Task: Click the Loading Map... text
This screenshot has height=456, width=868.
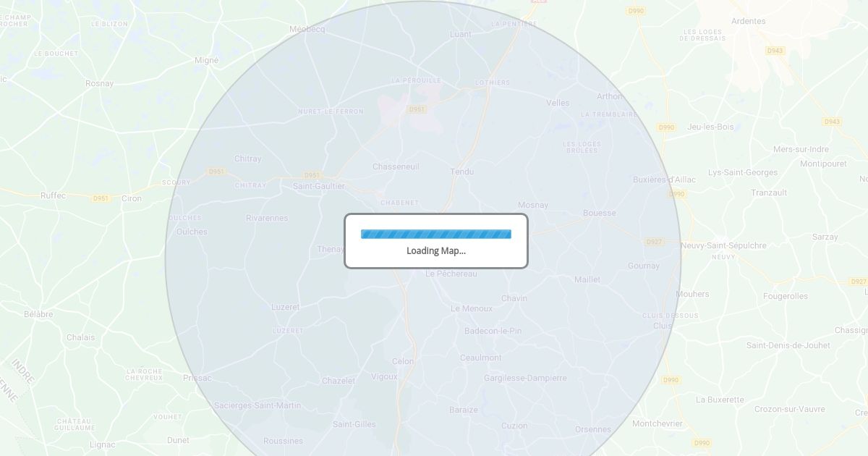Action: 436,251
